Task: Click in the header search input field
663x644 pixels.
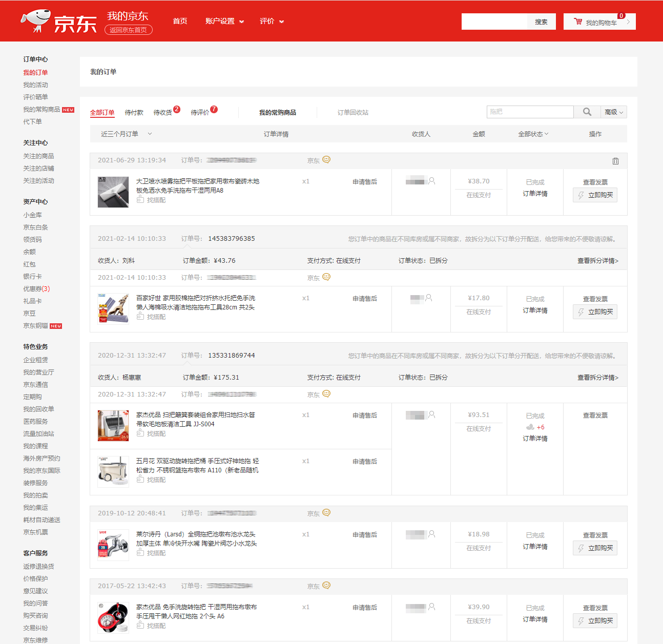Action: tap(494, 22)
